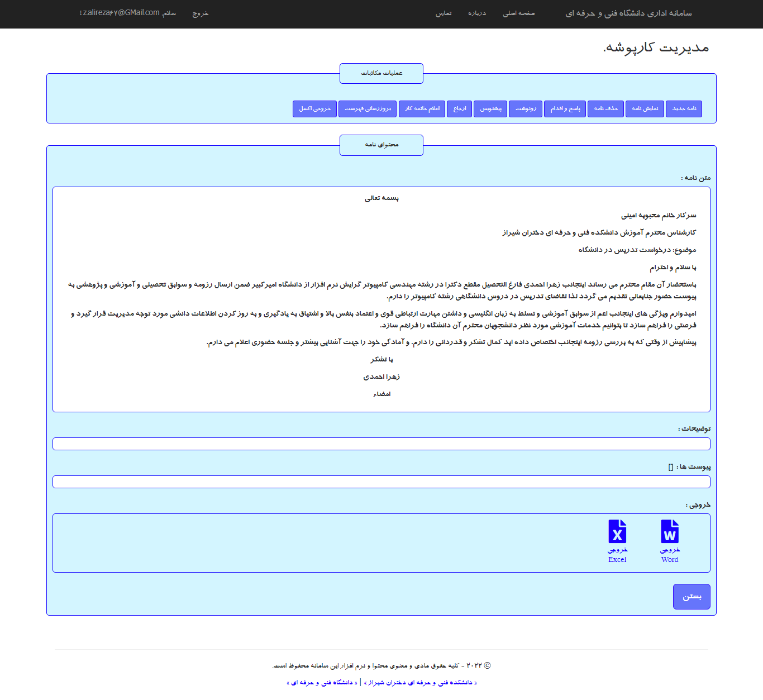Choose the 'رونوشت' copy button
This screenshot has width=763, height=700.
click(525, 108)
